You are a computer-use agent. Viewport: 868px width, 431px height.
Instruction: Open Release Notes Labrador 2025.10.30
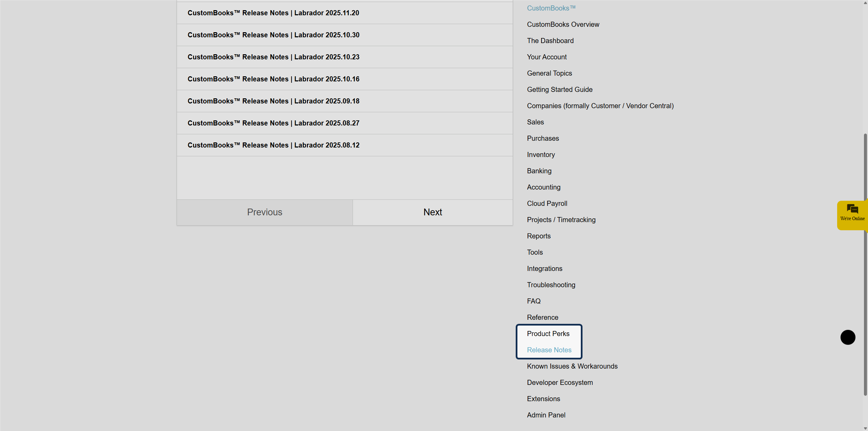tap(273, 35)
